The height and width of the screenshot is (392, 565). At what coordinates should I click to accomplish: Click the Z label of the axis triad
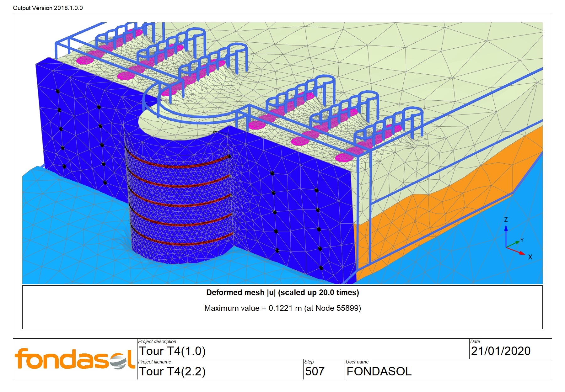[506, 220]
